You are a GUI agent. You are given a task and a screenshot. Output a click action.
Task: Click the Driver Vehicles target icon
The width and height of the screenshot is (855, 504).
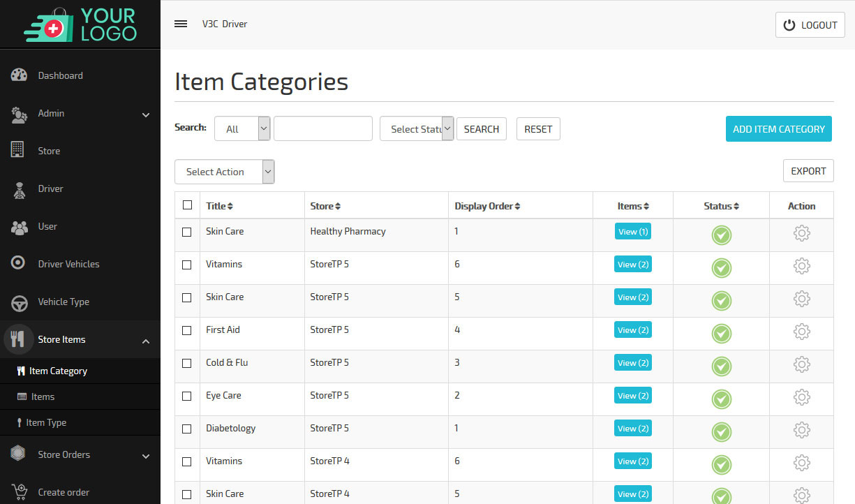(19, 263)
